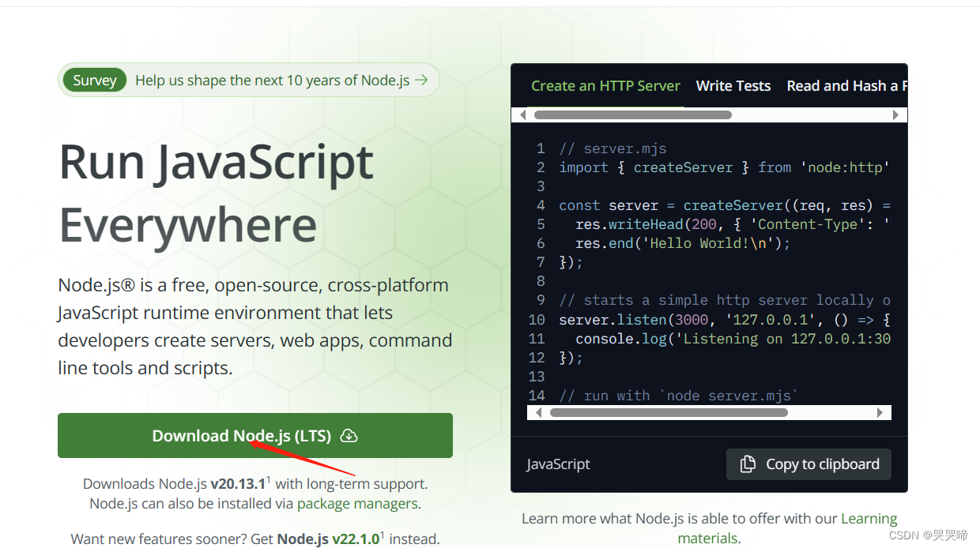
Task: Click Copy to clipboard button
Action: tap(808, 464)
